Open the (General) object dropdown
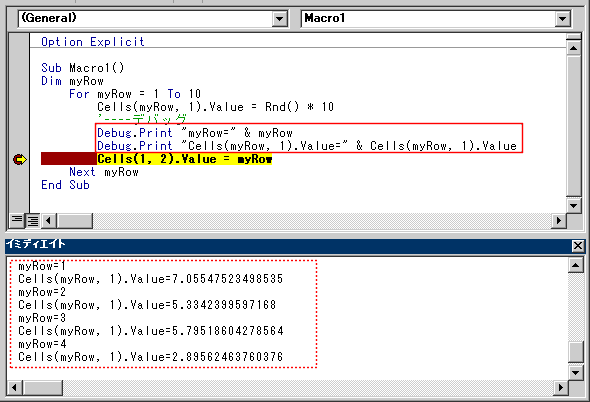The image size is (590, 402). 280,18
